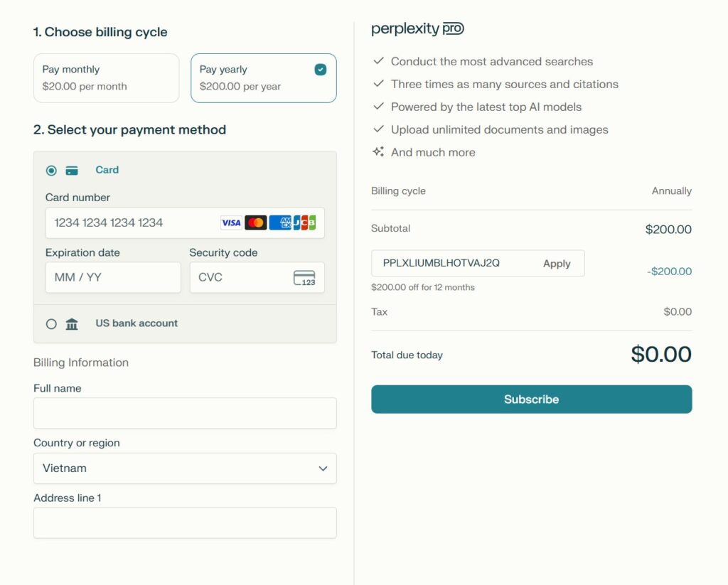Expand the Vietnam dropdown chevron

pos(323,468)
